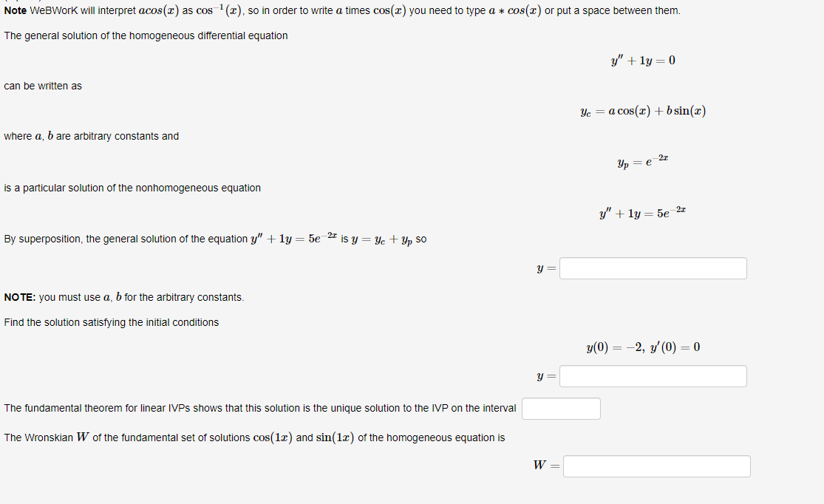The image size is (824, 504).
Task: Click the fundamental theorem sentence about linear IVPs
Action: 259,408
